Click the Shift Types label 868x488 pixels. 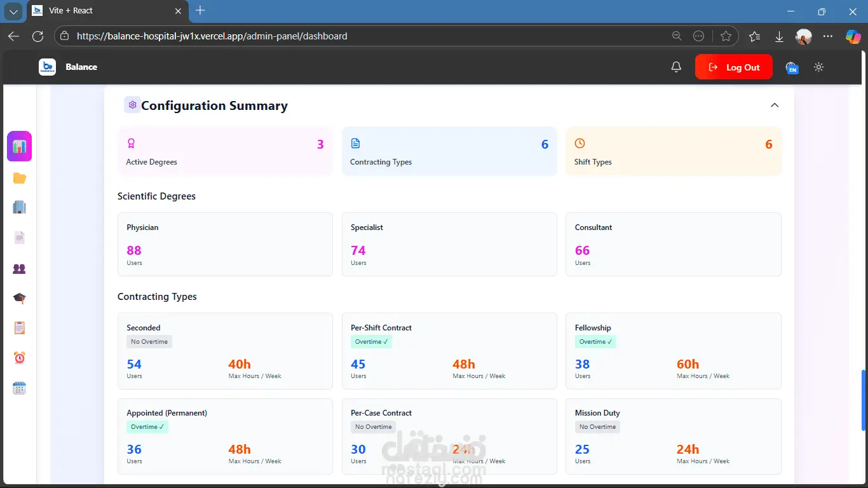(593, 162)
